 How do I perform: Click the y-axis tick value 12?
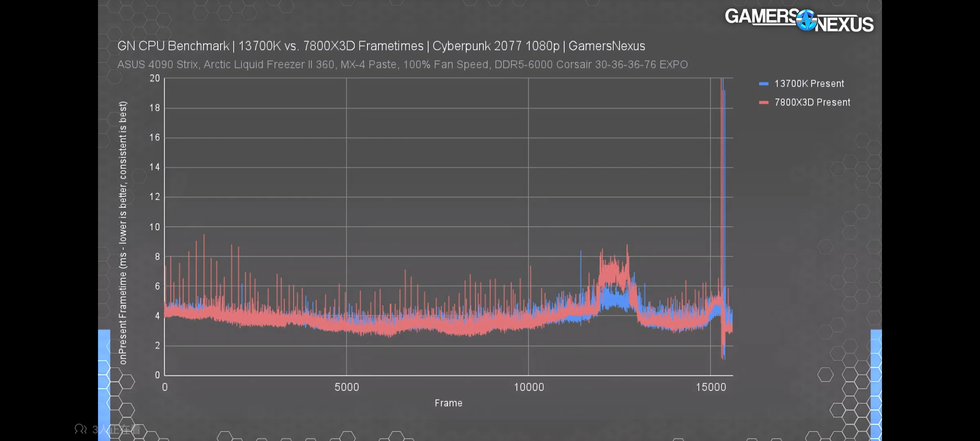155,197
